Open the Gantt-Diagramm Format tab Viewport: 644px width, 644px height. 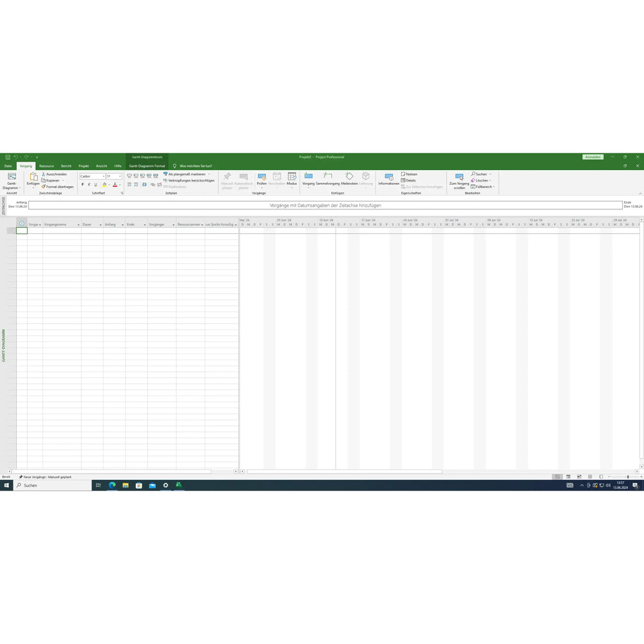[147, 166]
